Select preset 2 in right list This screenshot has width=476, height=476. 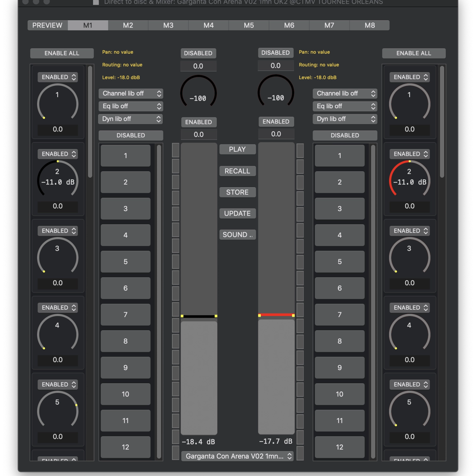[x=340, y=182]
